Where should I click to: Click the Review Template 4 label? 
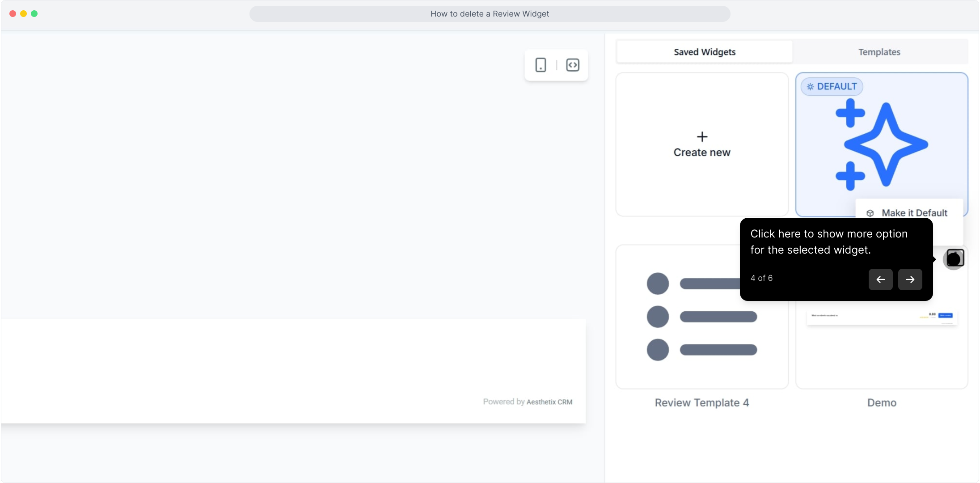tap(702, 402)
